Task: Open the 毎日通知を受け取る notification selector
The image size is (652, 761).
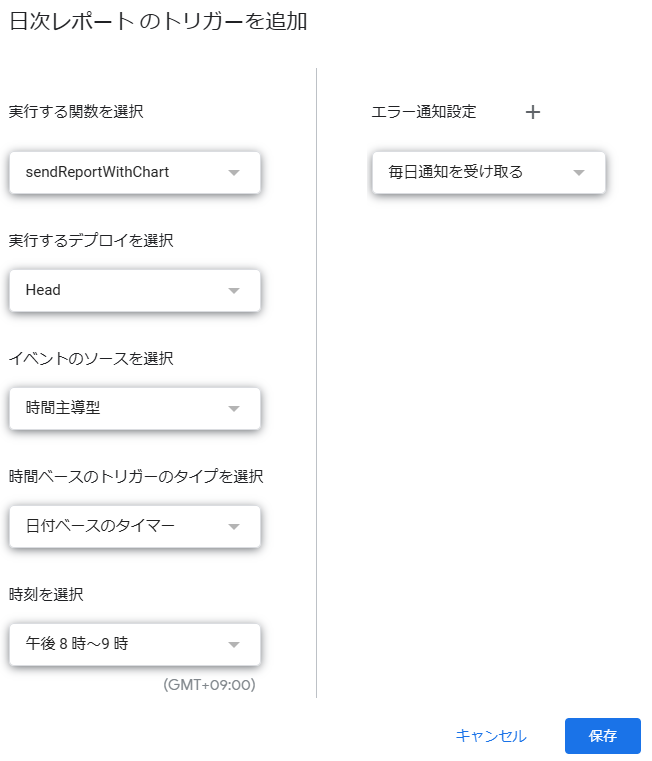Action: [489, 173]
